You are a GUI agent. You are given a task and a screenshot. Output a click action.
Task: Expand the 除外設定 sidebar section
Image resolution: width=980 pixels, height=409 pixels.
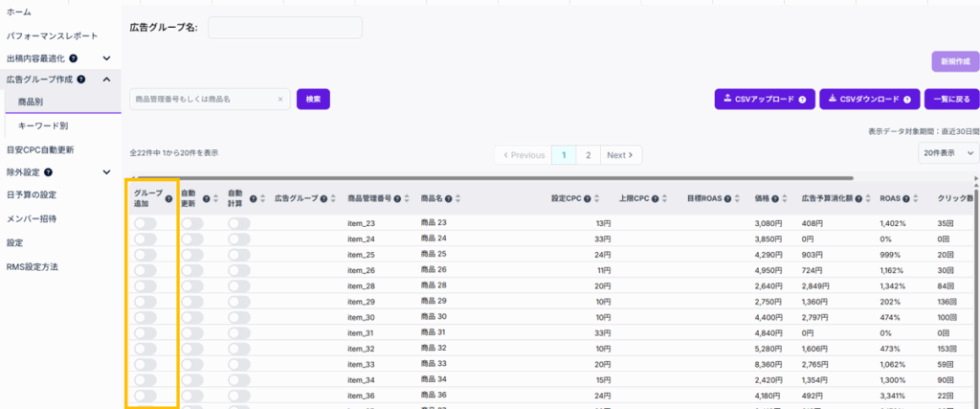[106, 172]
